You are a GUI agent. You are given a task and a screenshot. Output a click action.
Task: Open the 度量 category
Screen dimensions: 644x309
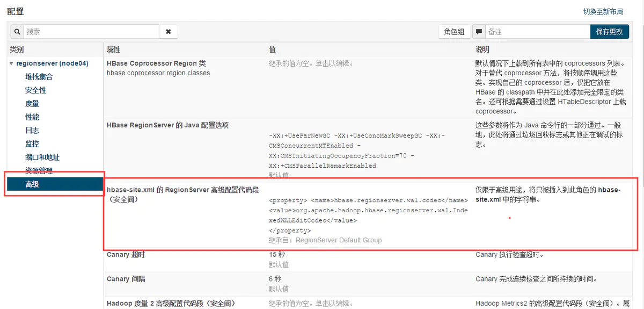coord(32,104)
